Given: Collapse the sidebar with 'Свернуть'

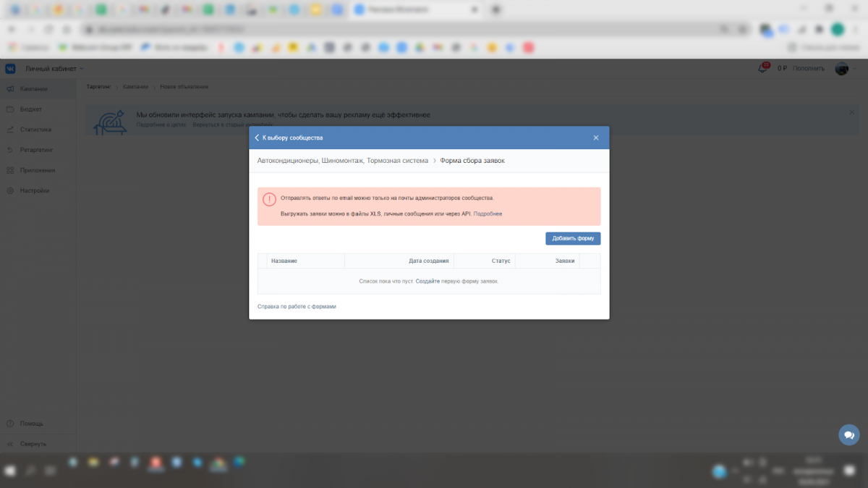Looking at the screenshot, I should tap(33, 444).
